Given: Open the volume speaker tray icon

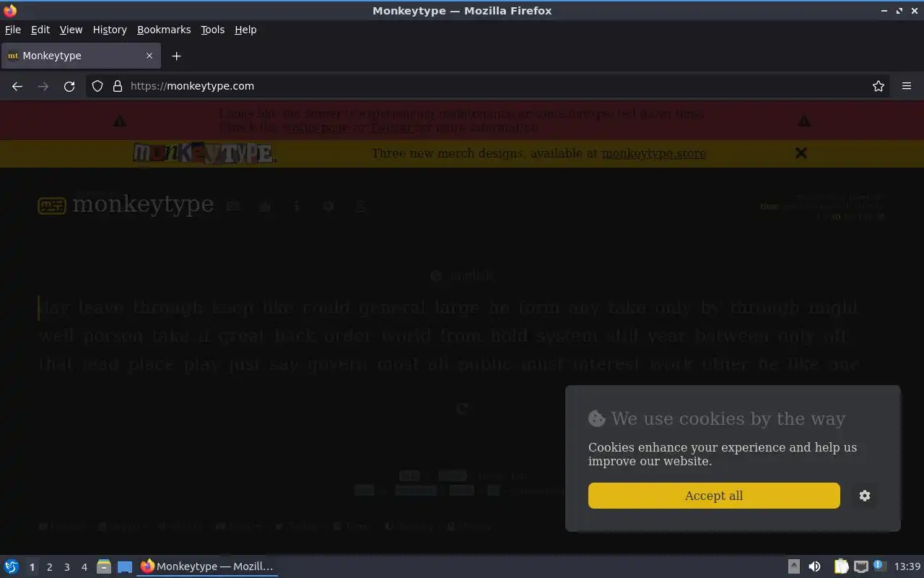Looking at the screenshot, I should (x=814, y=566).
